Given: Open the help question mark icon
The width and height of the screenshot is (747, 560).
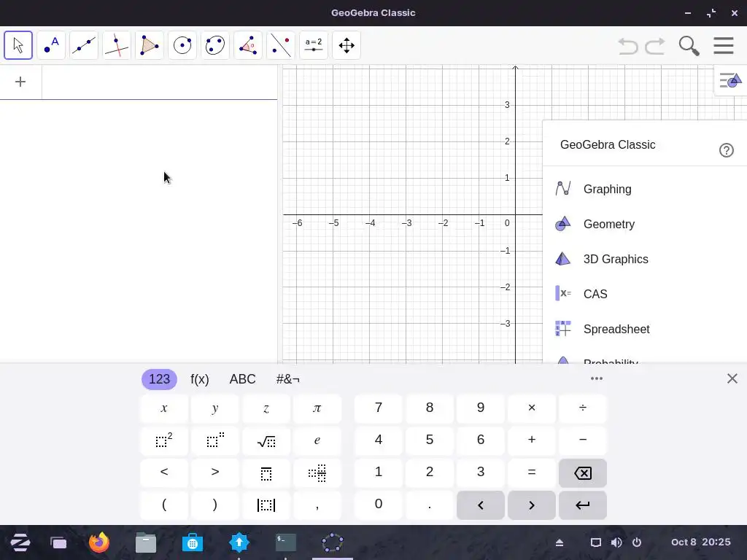Looking at the screenshot, I should tap(726, 150).
